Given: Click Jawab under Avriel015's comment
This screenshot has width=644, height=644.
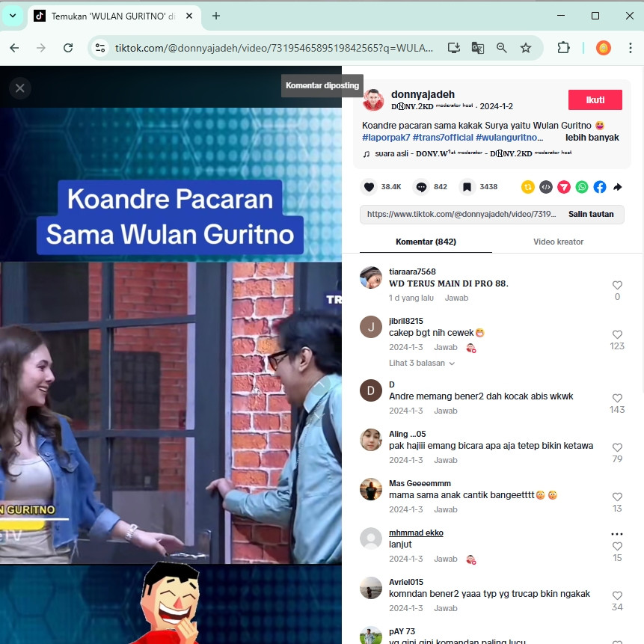Looking at the screenshot, I should point(446,608).
